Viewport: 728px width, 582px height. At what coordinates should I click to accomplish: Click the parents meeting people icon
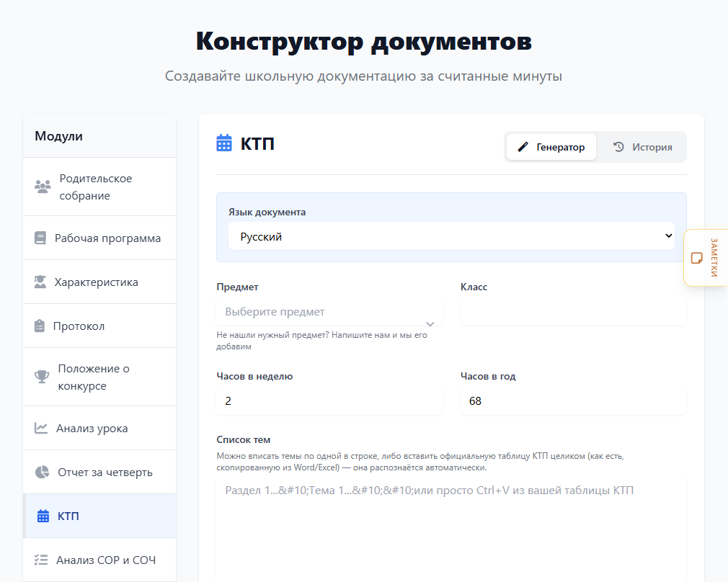(43, 187)
